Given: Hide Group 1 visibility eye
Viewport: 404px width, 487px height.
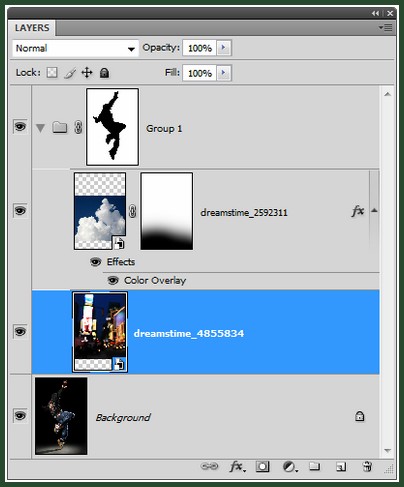Looking at the screenshot, I should [20, 127].
